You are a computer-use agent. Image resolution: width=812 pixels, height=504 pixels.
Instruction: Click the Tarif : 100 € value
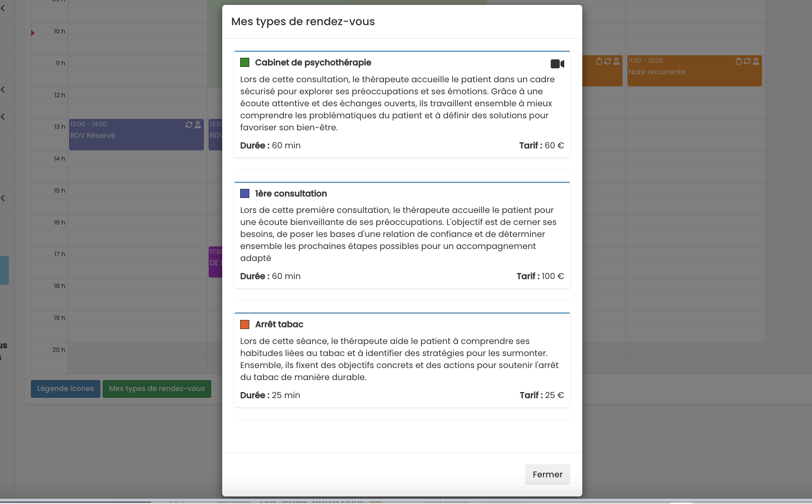coord(540,276)
